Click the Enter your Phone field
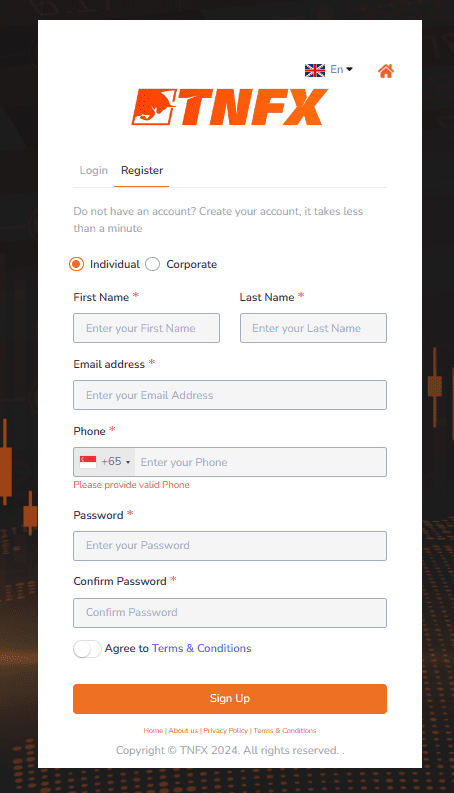 (261, 462)
